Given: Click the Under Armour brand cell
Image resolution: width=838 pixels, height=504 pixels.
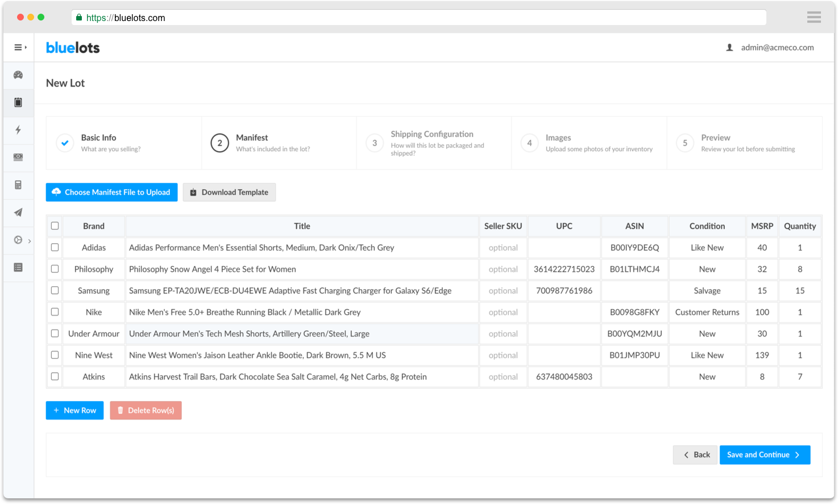Looking at the screenshot, I should (94, 334).
